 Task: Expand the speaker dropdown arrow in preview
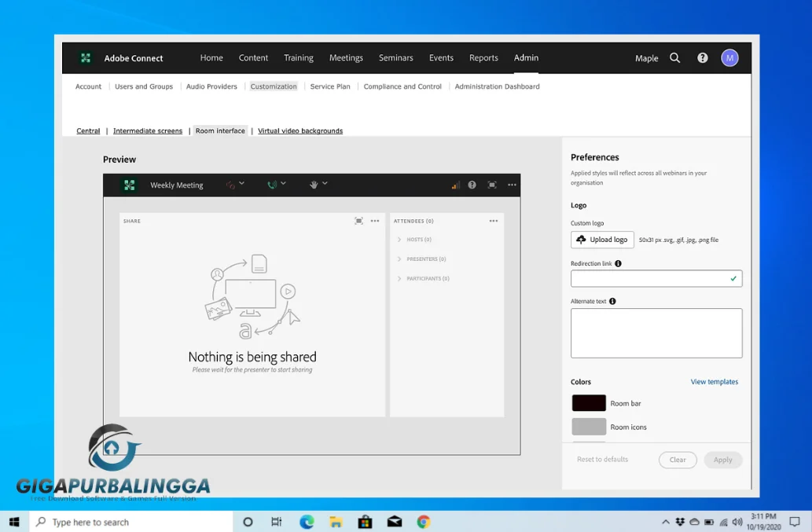point(242,183)
